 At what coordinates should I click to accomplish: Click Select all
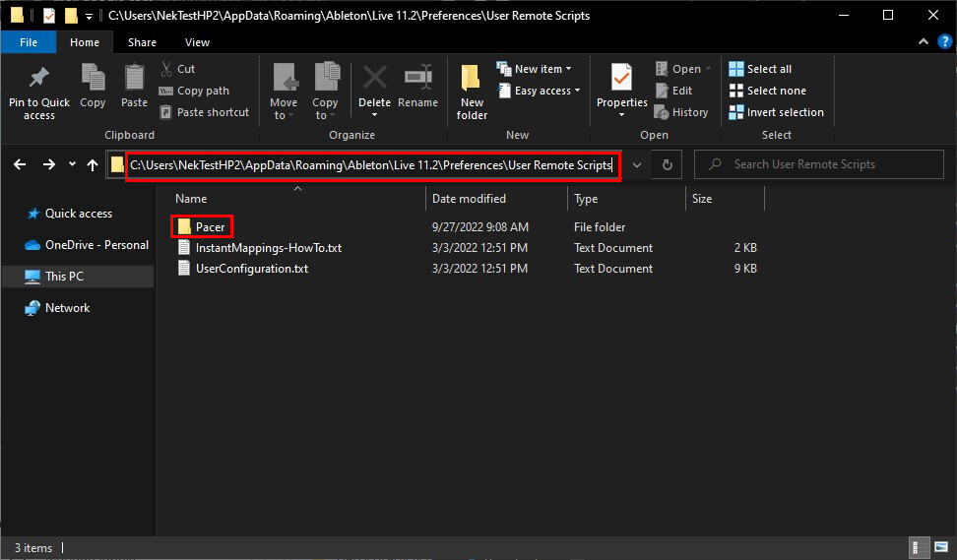(x=760, y=69)
